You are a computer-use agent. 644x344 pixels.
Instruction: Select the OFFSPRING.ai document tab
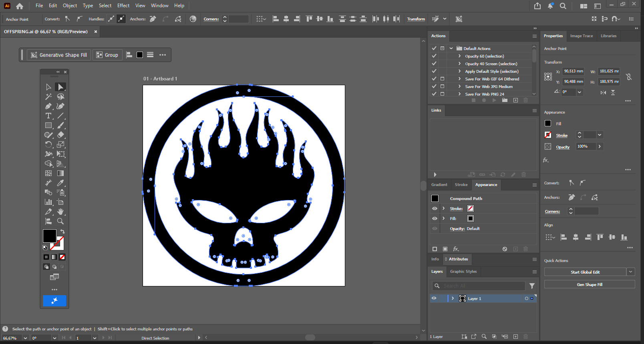(x=46, y=32)
